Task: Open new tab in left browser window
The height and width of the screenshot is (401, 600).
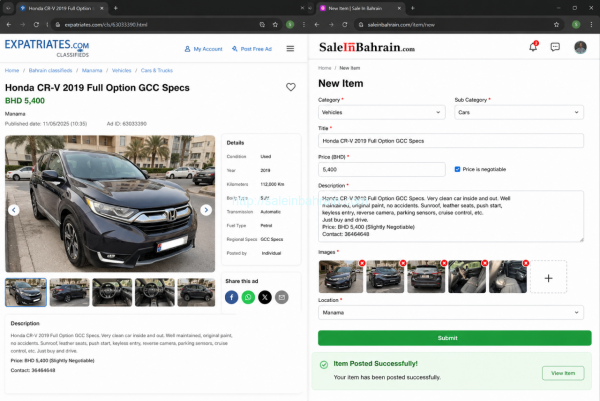Action: 116,8
